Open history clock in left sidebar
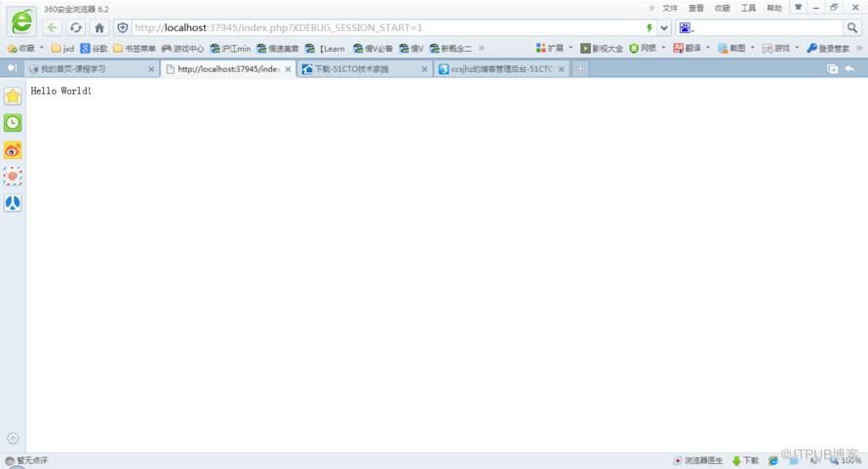The image size is (868, 469). pos(13,123)
